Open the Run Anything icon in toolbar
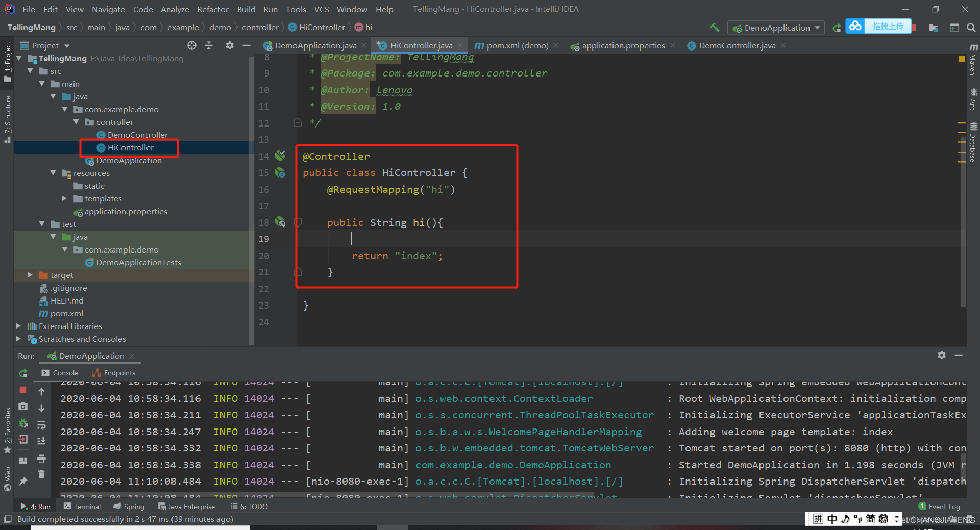The height and width of the screenshot is (530, 980). click(954, 28)
